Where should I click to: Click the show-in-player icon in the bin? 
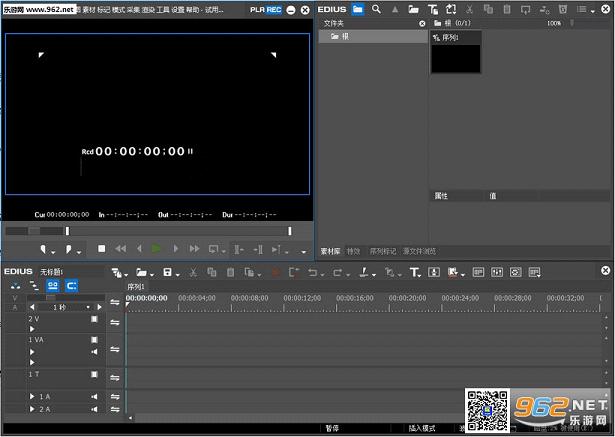[526, 9]
